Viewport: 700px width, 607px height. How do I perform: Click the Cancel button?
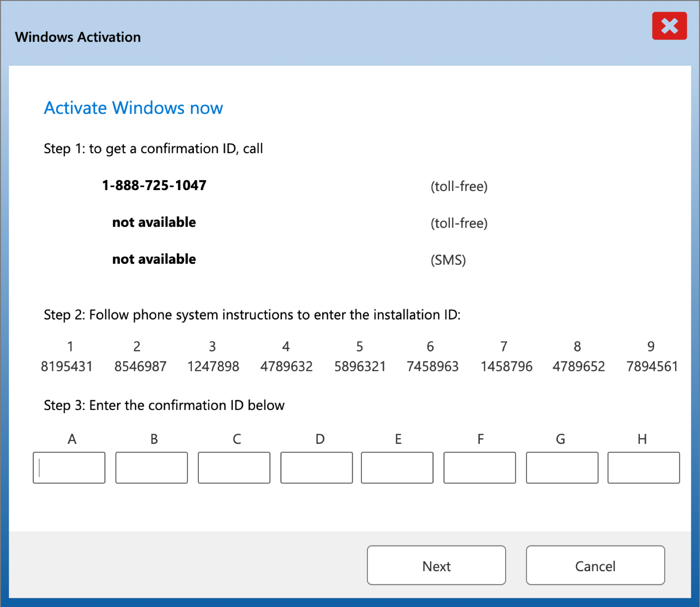[595, 565]
